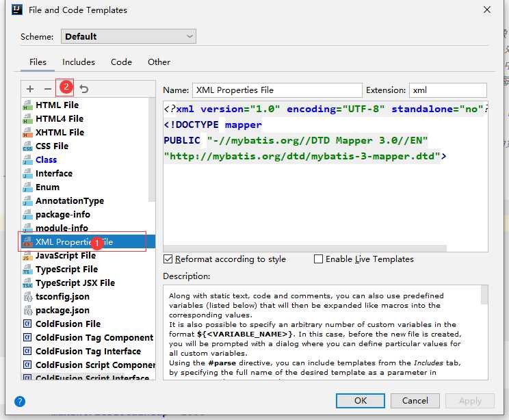This screenshot has height=420, width=509.
Task: Click the mybatis-3-mapper.dtd URL line
Action: (305, 156)
